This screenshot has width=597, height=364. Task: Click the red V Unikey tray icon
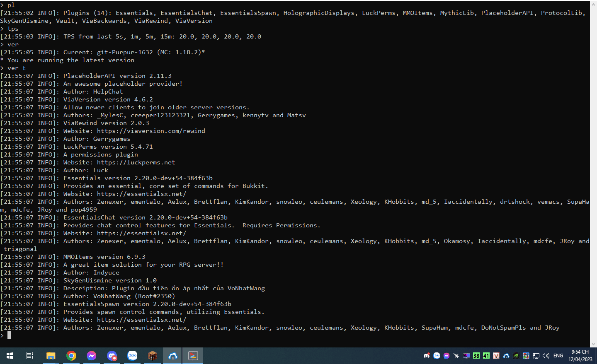[496, 356]
